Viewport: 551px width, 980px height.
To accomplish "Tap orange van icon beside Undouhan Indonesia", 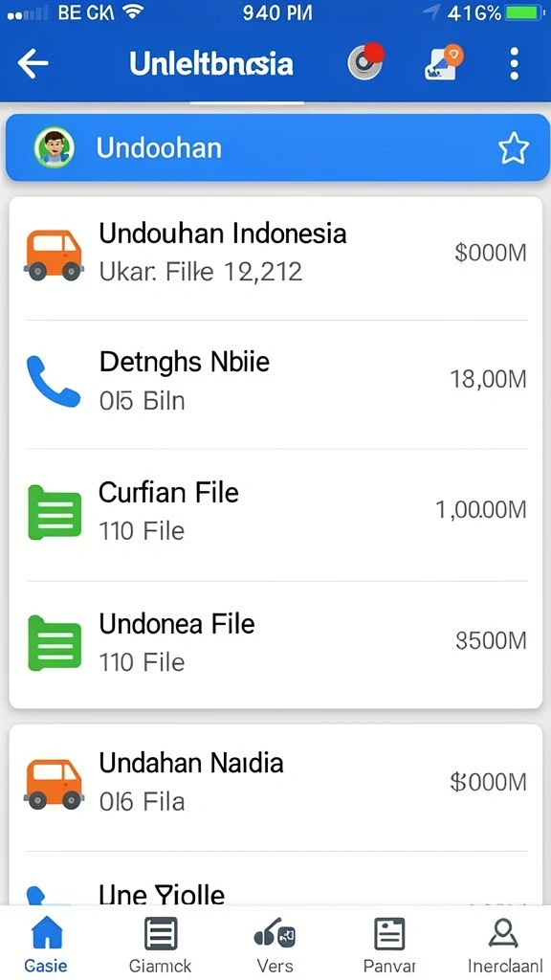I will [54, 255].
